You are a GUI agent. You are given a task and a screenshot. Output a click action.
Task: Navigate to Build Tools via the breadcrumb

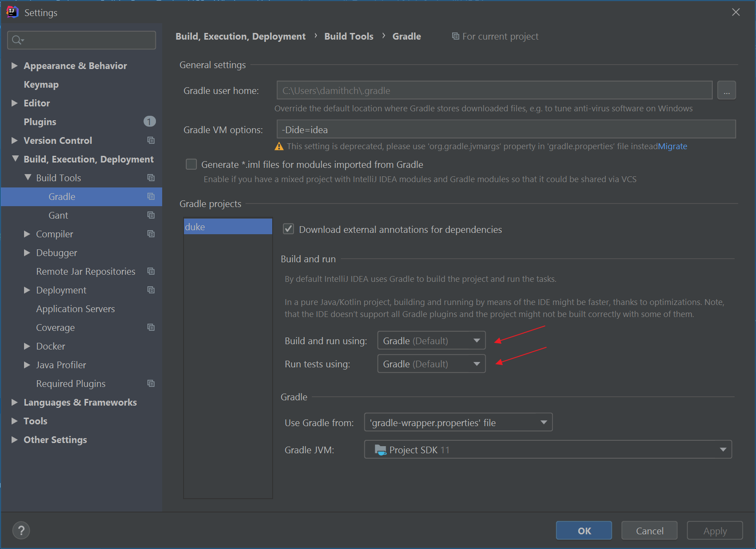coord(349,36)
